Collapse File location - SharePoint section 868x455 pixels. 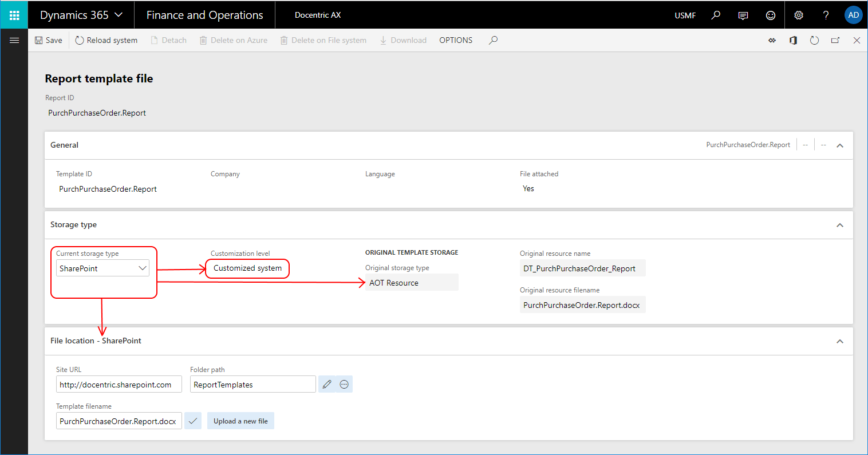tap(840, 341)
